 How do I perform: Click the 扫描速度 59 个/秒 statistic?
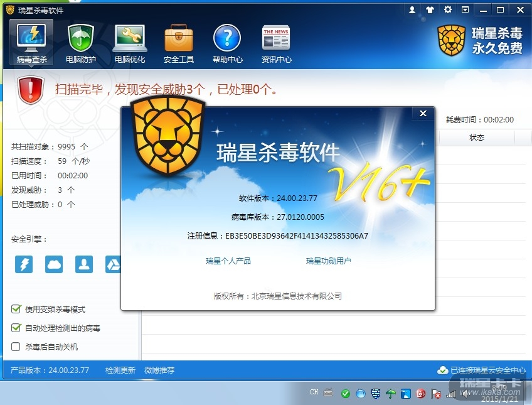pos(50,161)
